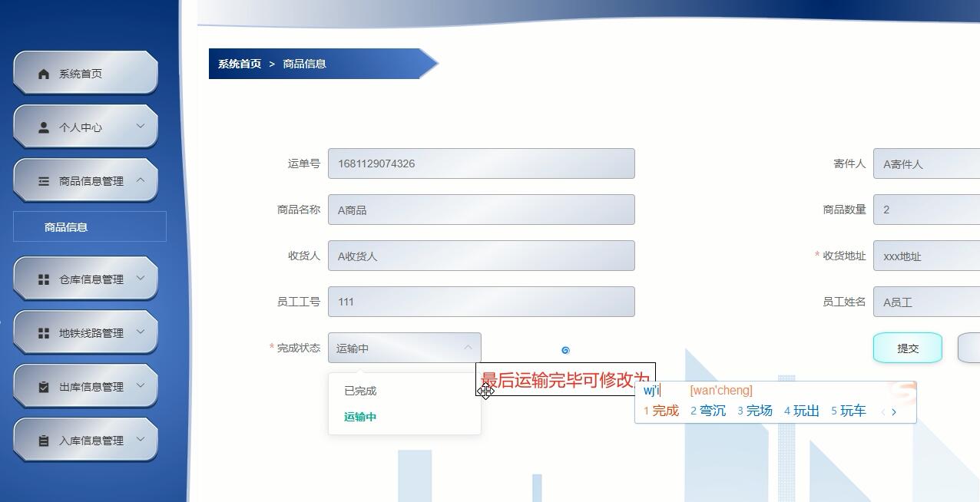The width and height of the screenshot is (980, 502).
Task: Choose IME candidate 4 玩出
Action: (x=802, y=411)
